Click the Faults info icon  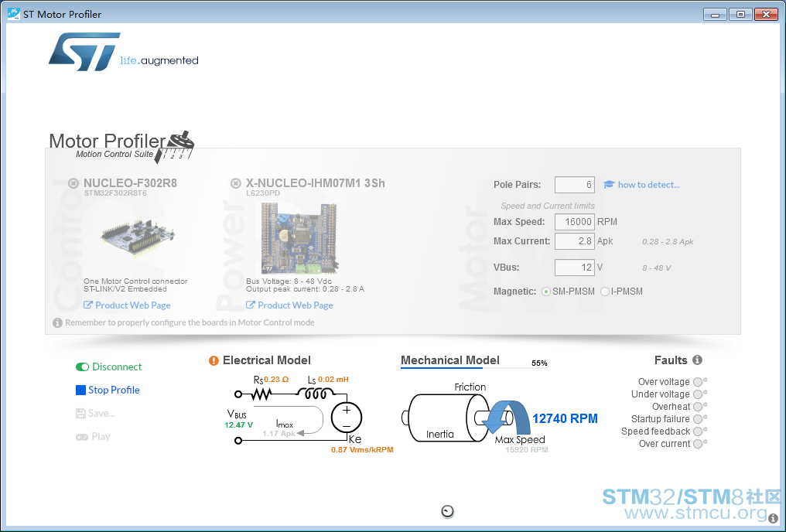(x=697, y=360)
